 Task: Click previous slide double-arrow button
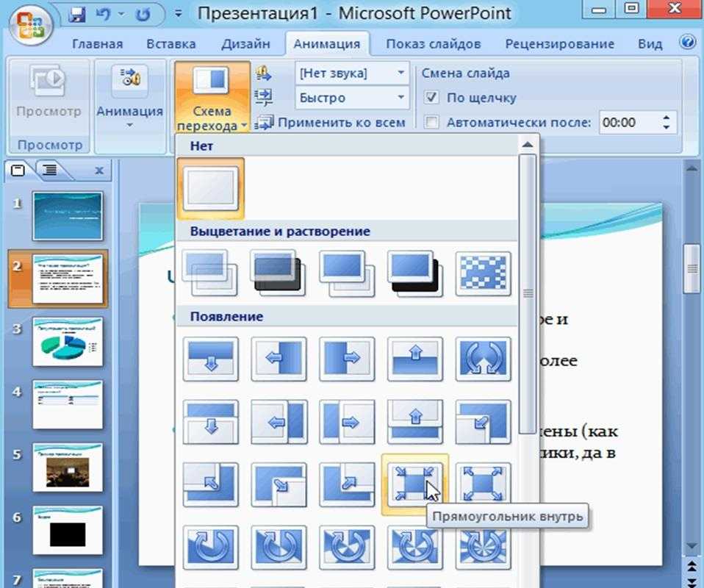(x=692, y=567)
